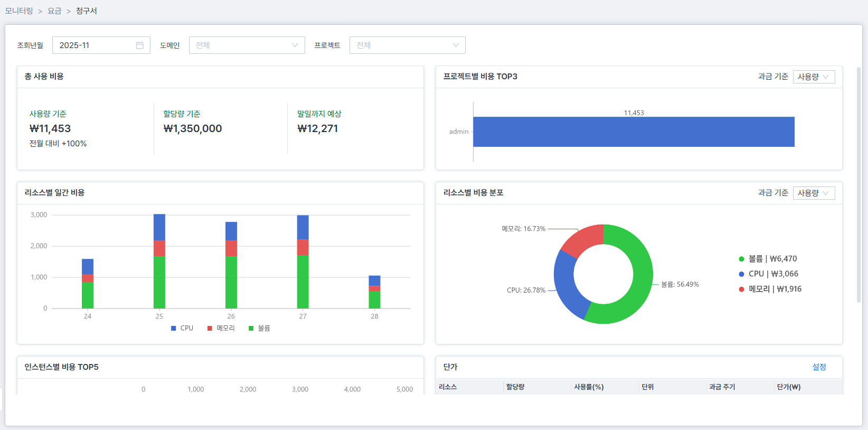
Task: Click the admin bar in the TOP3 chart
Action: click(634, 132)
